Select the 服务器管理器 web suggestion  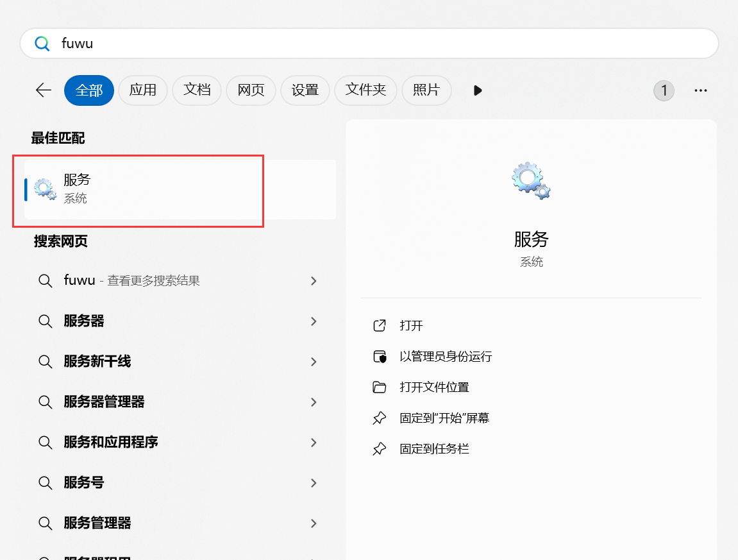click(x=104, y=402)
